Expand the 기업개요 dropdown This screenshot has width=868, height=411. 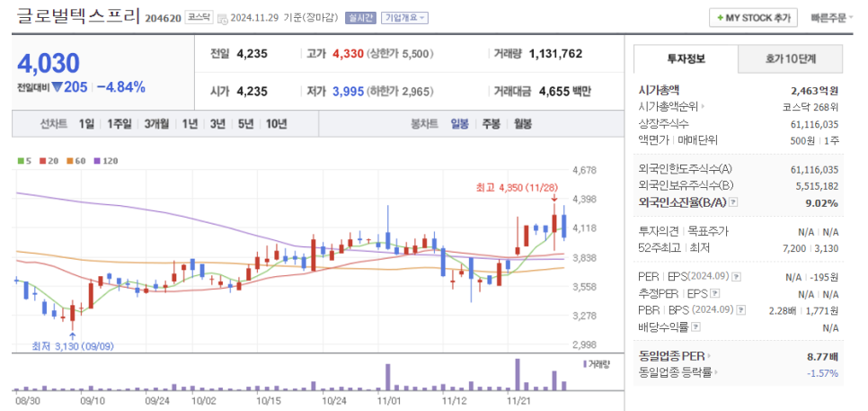[404, 18]
